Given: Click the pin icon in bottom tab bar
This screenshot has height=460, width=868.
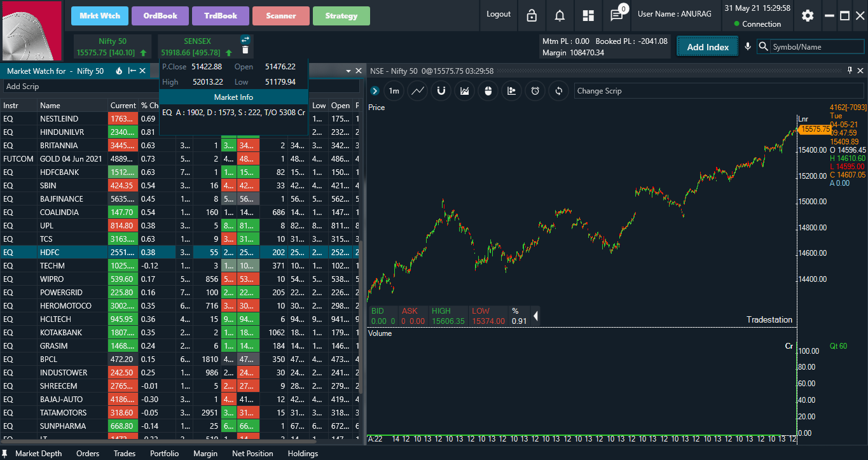Looking at the screenshot, I should [5, 454].
